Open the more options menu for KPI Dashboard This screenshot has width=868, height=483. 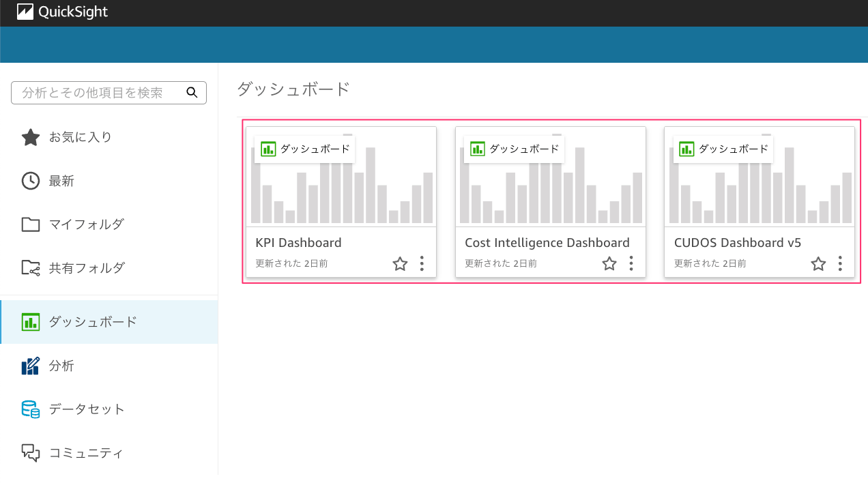pos(422,263)
